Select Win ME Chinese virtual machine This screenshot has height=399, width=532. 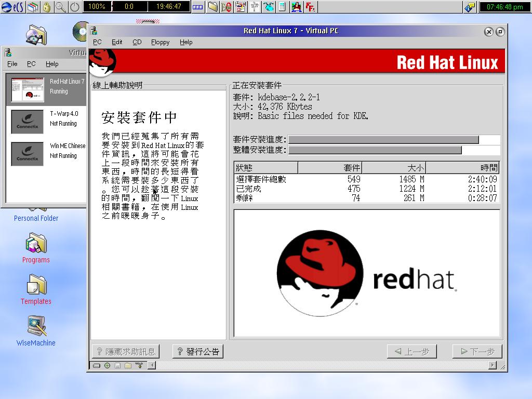tap(46, 154)
